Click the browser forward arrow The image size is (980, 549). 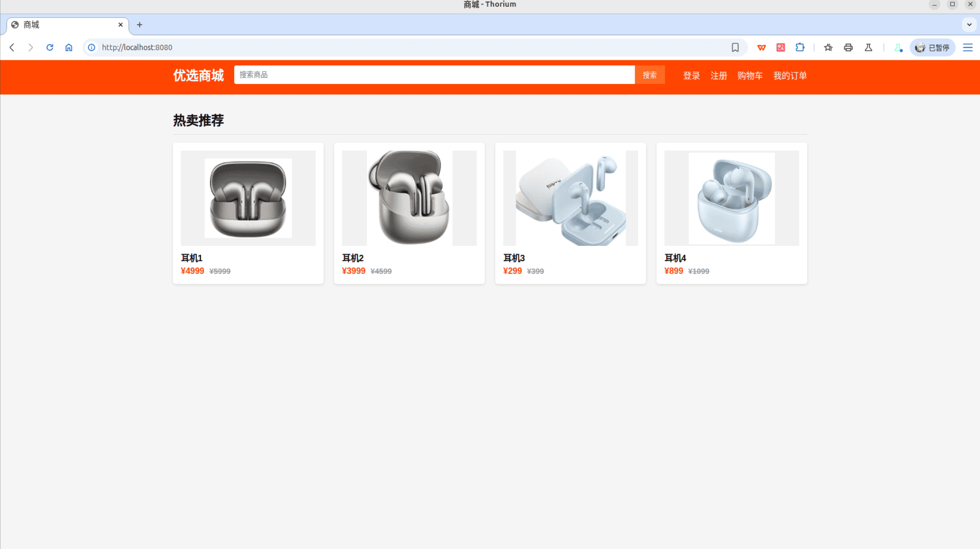[x=30, y=47]
